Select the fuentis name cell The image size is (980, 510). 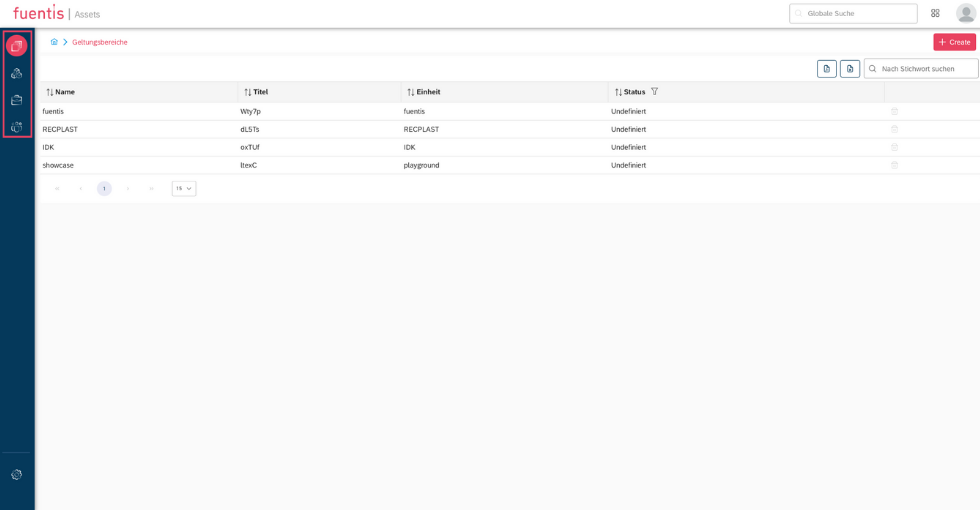(53, 111)
